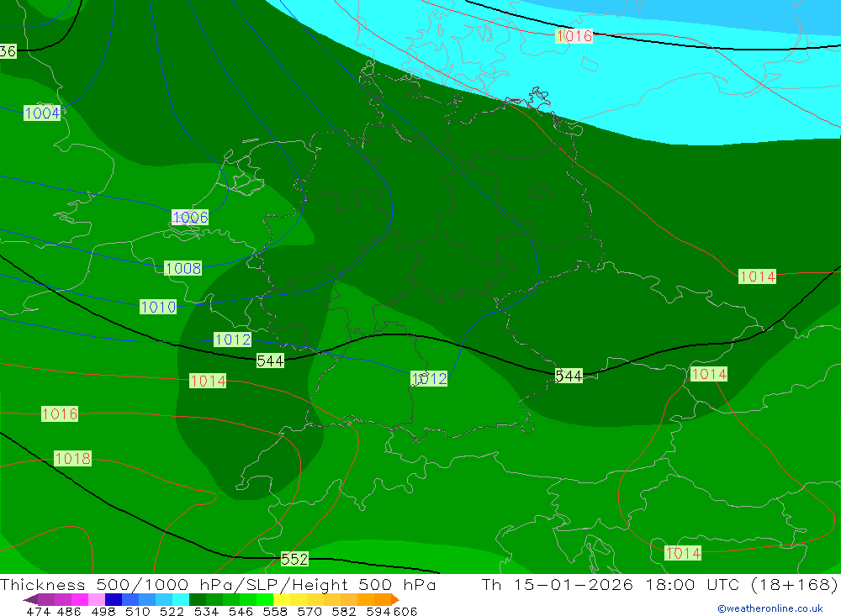This screenshot has height=616, width=841.
Task: Click the blue 1004 isobar label
Action: pyautogui.click(x=42, y=113)
